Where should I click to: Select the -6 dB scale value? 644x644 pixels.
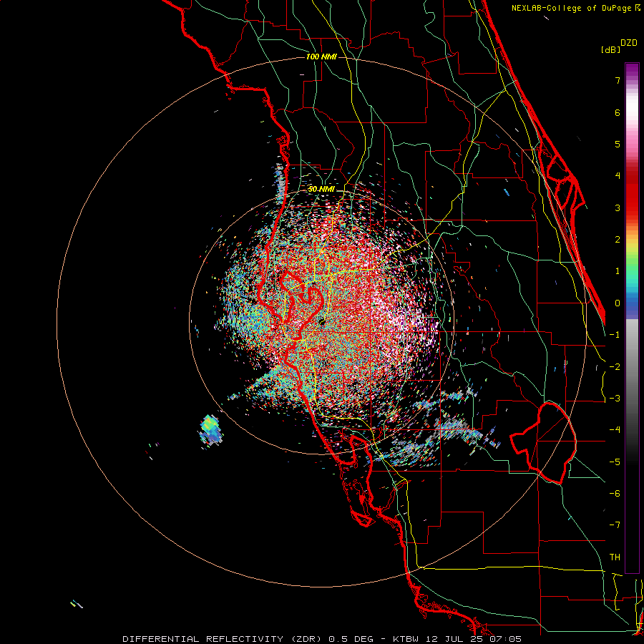(615, 494)
